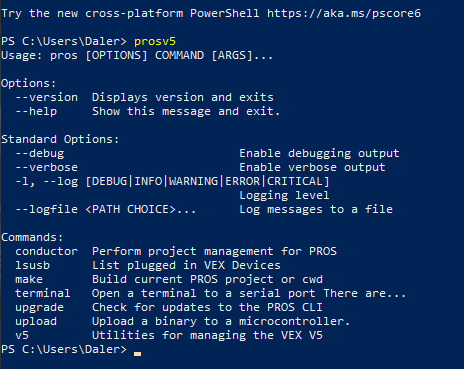
Task: Click the word WARNING in log levels
Action: [194, 181]
